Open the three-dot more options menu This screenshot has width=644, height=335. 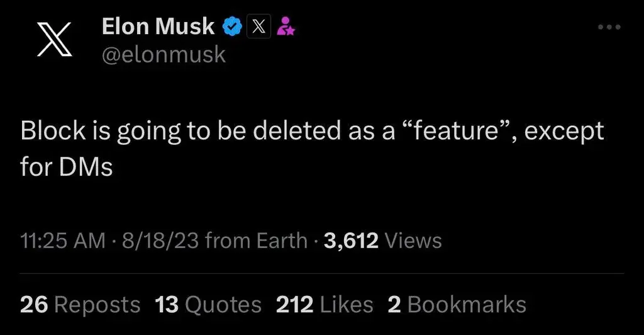click(x=609, y=27)
